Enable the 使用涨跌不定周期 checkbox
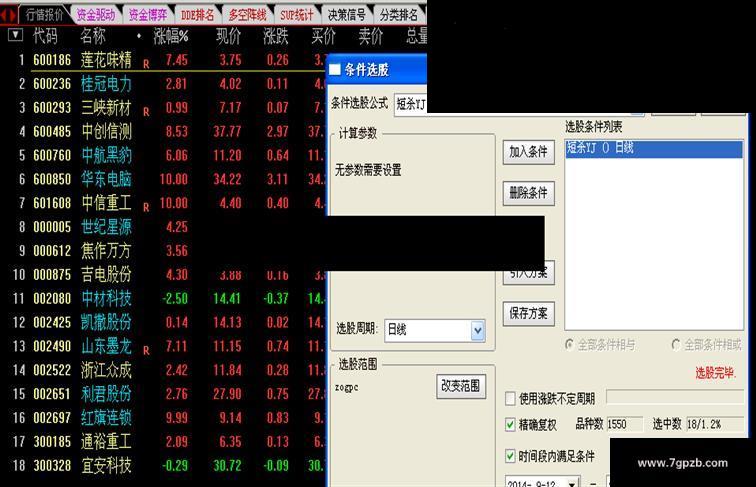The image size is (756, 487). pos(510,399)
